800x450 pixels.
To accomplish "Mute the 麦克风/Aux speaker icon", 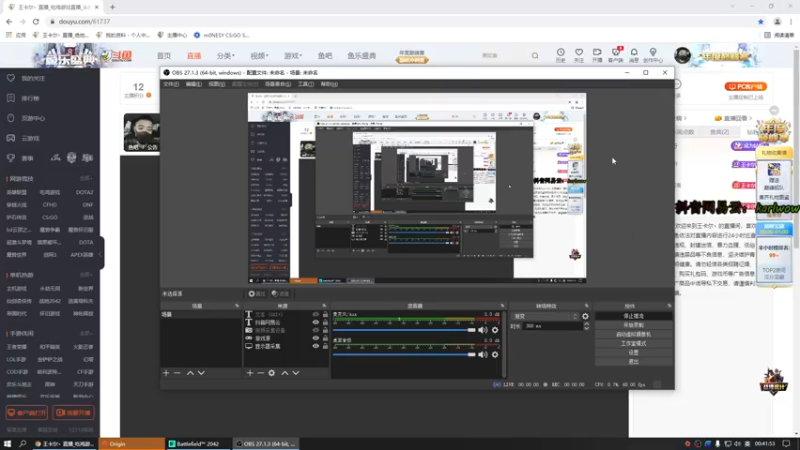I will coord(483,330).
